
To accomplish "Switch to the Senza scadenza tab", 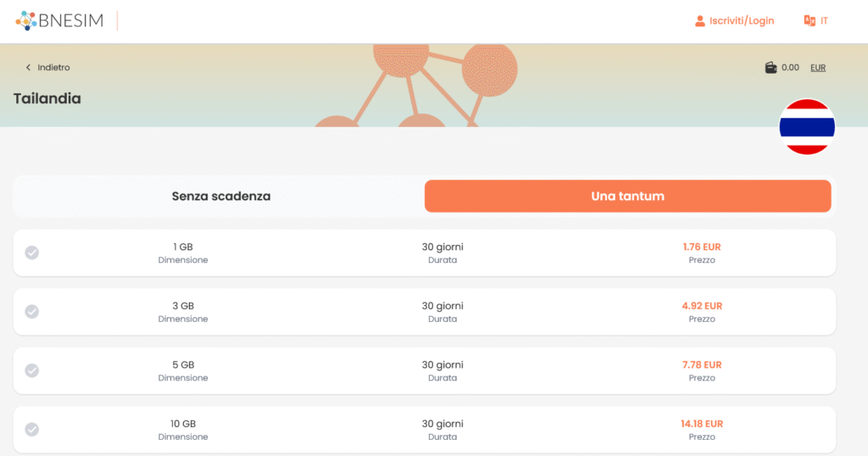I will click(221, 196).
